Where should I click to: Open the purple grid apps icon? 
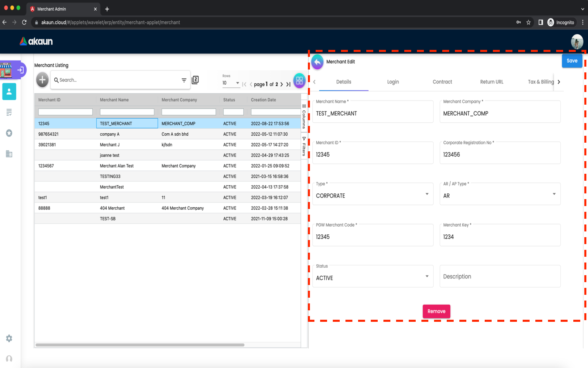(x=299, y=81)
